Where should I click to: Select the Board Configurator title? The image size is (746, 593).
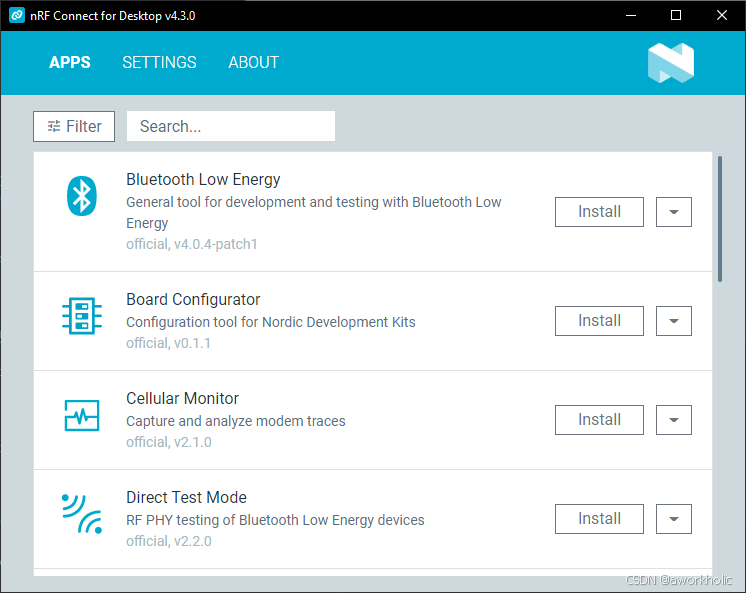click(x=193, y=299)
